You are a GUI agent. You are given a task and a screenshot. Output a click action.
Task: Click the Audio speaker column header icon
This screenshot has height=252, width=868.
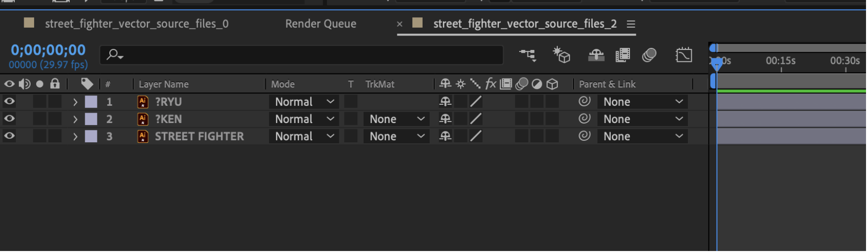pyautogui.click(x=25, y=84)
